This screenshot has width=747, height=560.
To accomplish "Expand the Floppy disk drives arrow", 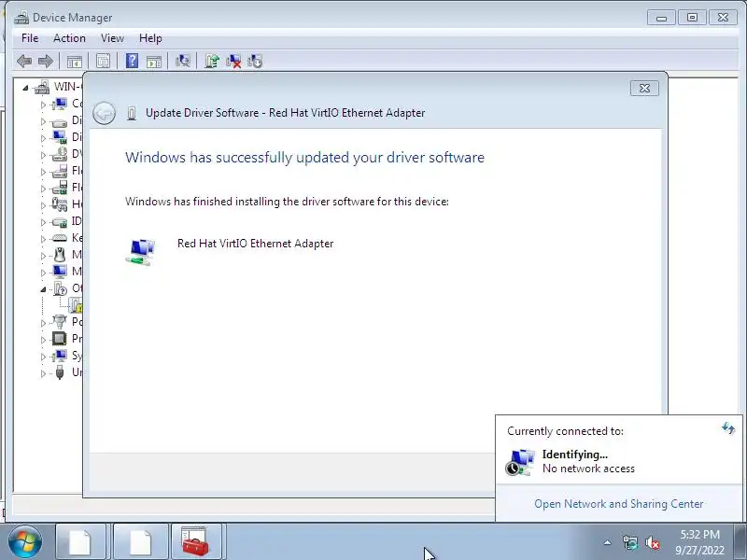I will [43, 172].
